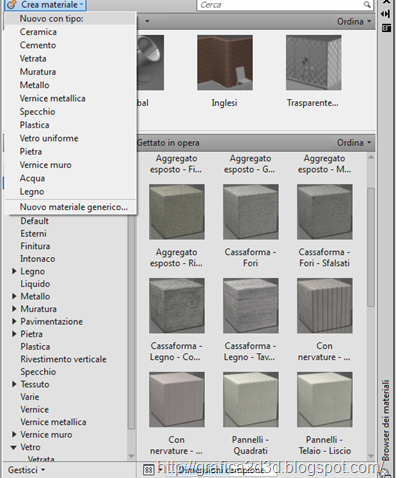Click the Browser dei materiali vertical title
Viewport: 396px width, 478px height.
point(386,420)
